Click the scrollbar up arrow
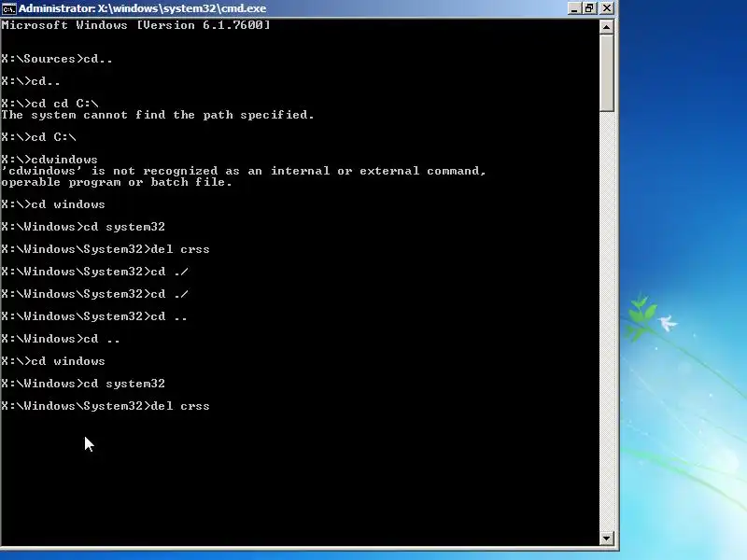The image size is (747, 560). pos(606,27)
